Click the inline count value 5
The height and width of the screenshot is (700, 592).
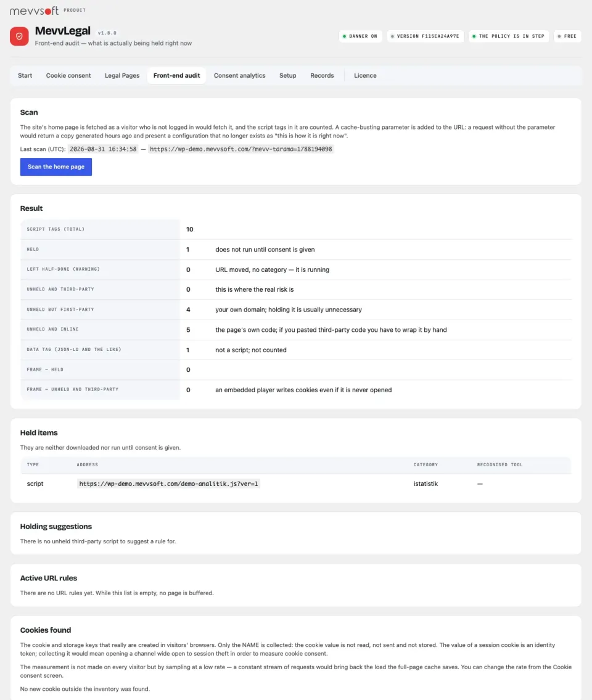[x=188, y=330]
